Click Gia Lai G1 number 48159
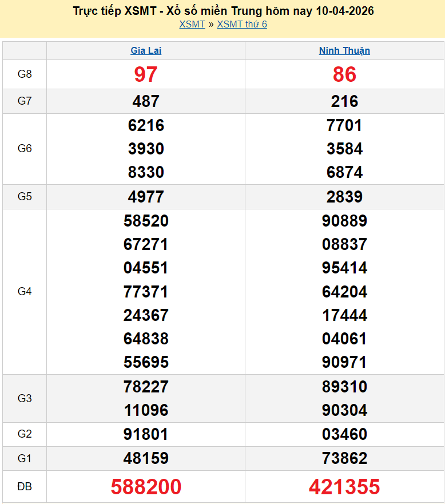 point(146,458)
